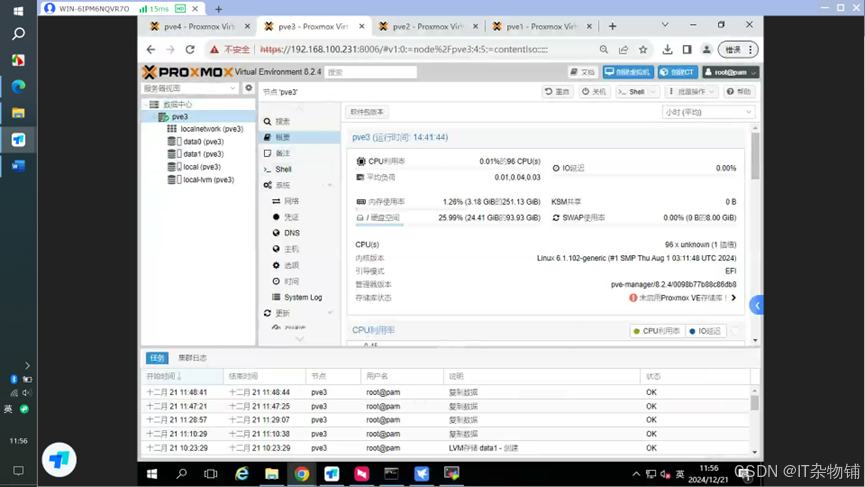Open the tree settings gear icon
The width and height of the screenshot is (865, 487).
pyautogui.click(x=249, y=88)
